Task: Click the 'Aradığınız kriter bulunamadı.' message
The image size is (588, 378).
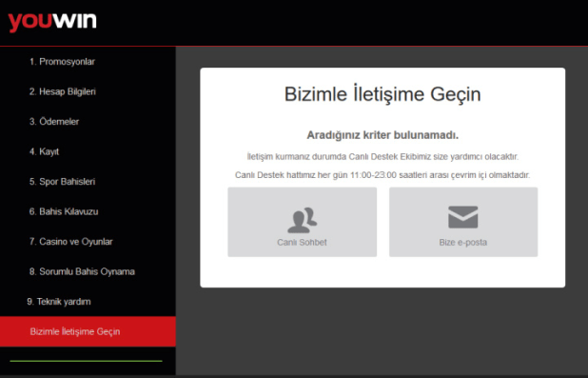Action: 382,135
